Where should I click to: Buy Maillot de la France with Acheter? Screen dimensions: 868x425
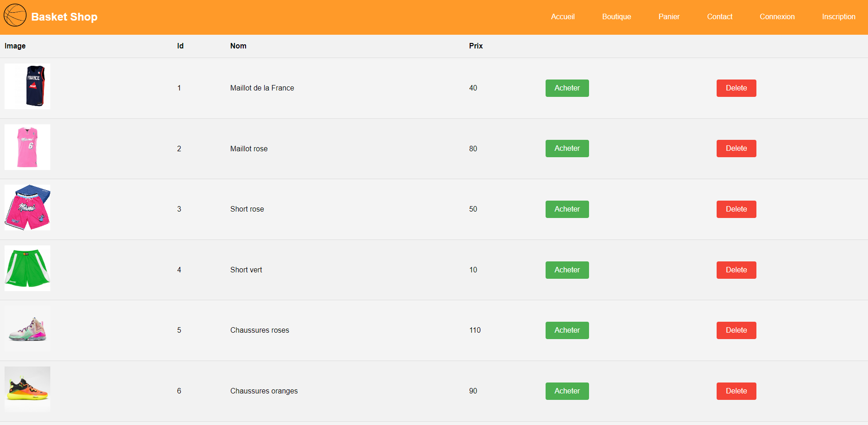(567, 88)
